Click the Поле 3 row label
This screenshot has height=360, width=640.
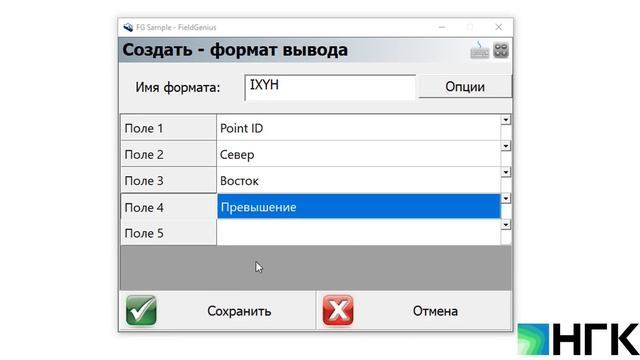[168, 180]
